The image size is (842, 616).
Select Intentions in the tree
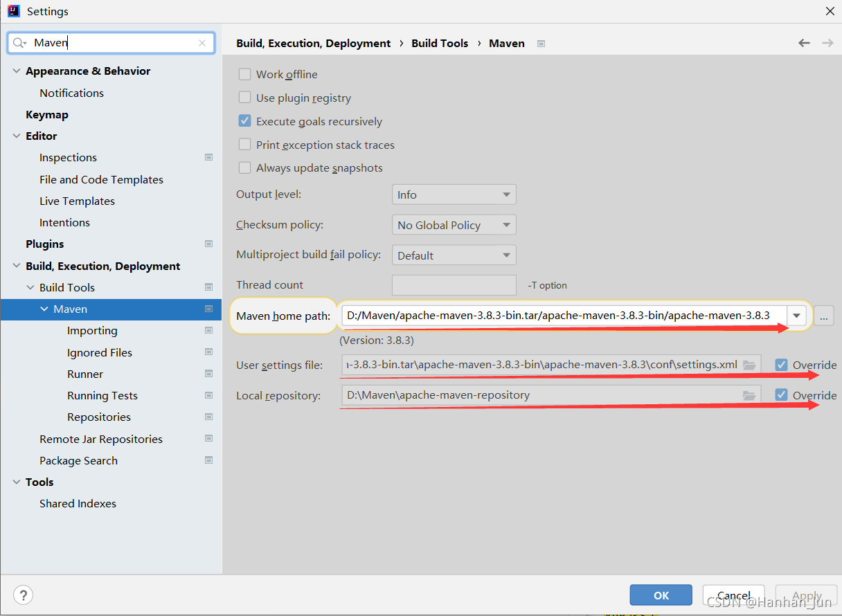click(64, 222)
